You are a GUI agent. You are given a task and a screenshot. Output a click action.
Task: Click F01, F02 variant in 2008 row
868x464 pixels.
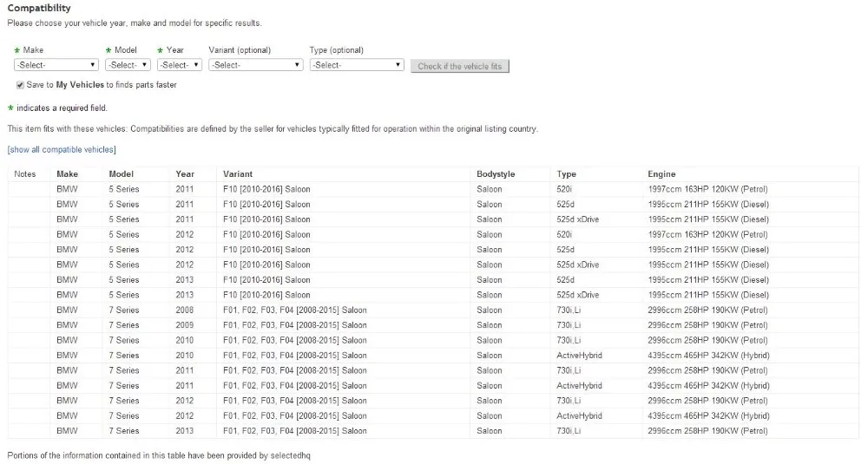coord(294,310)
